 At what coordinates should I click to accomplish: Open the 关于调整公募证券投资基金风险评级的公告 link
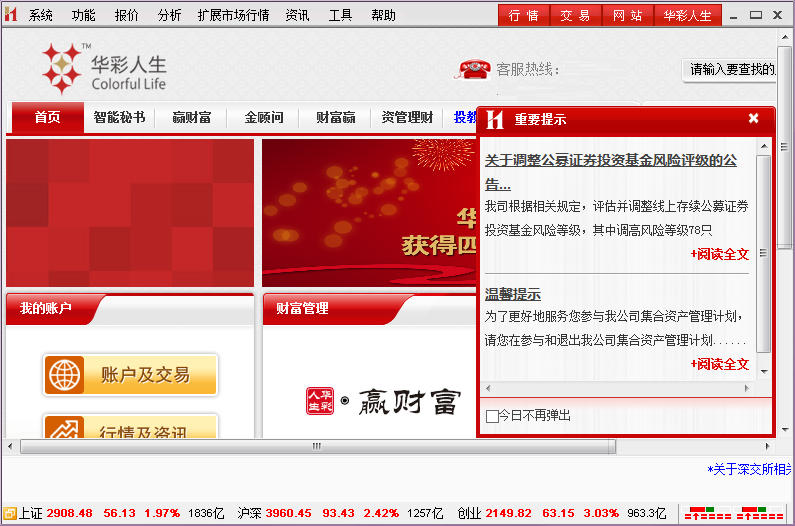(610, 160)
